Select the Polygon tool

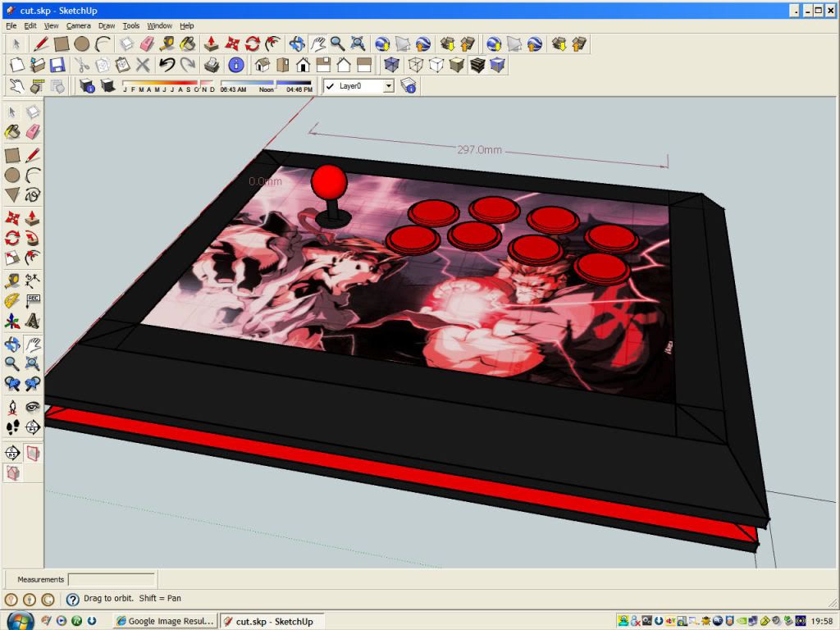click(x=12, y=195)
